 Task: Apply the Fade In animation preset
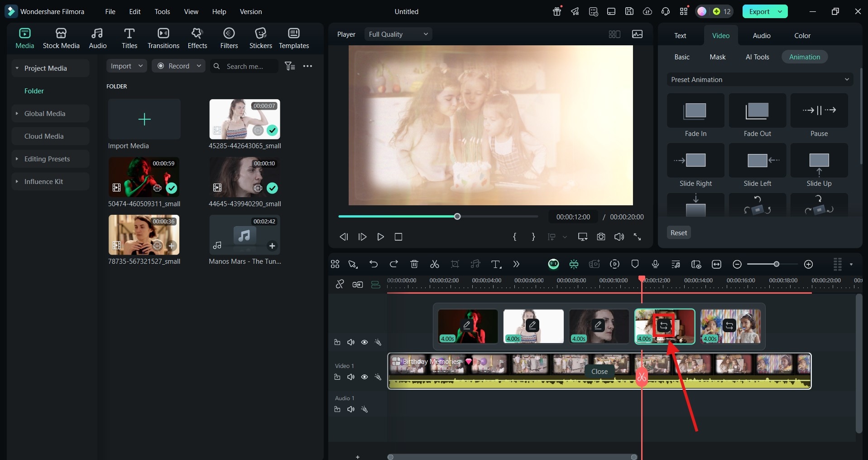(695, 111)
